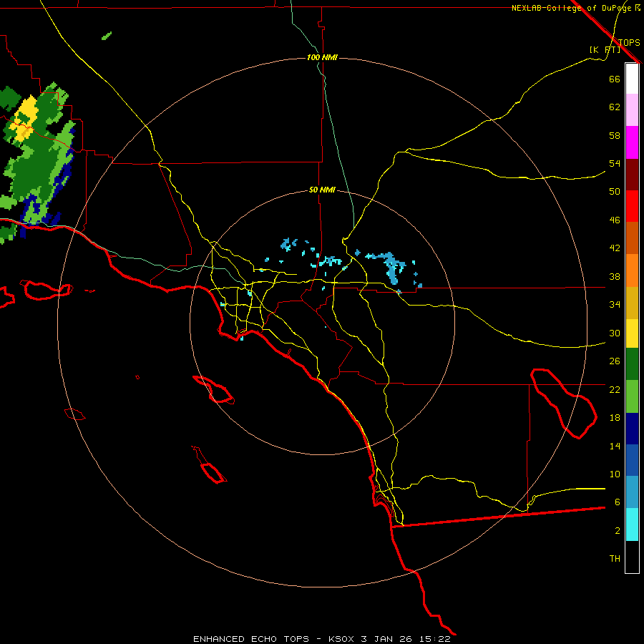
Task: Click the ENHANCED ECHO TOPS title text
Action: coord(251,639)
